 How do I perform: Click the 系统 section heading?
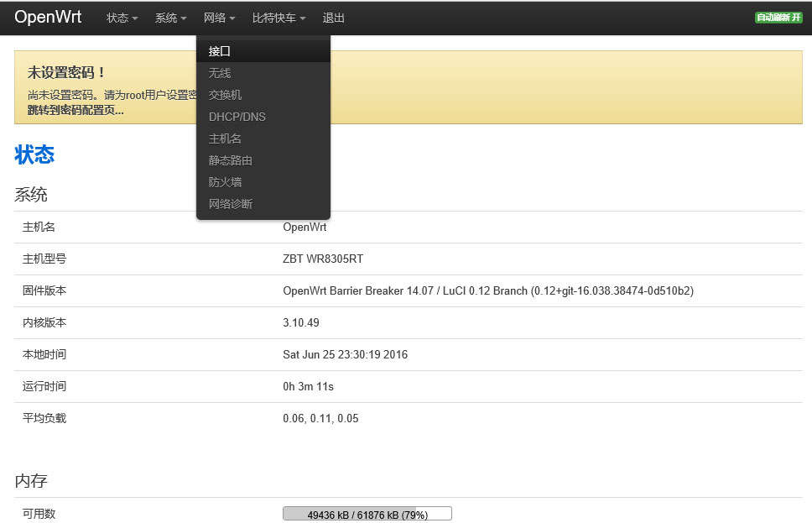[31, 195]
